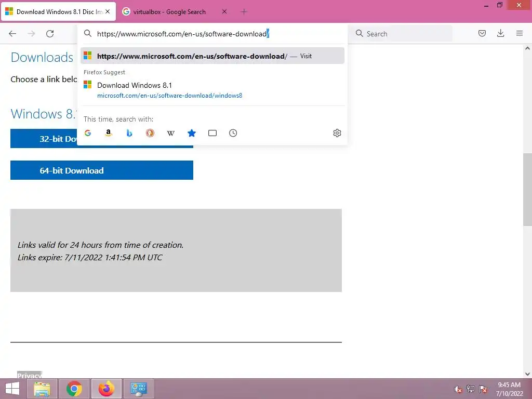The height and width of the screenshot is (399, 532).
Task: Click the Links valid for 24 hours text
Action: click(x=100, y=245)
